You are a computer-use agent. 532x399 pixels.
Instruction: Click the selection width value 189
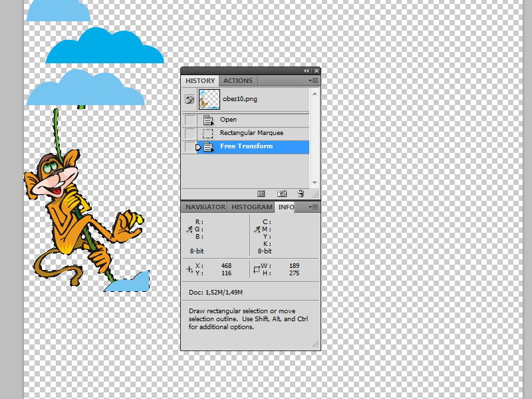294,265
